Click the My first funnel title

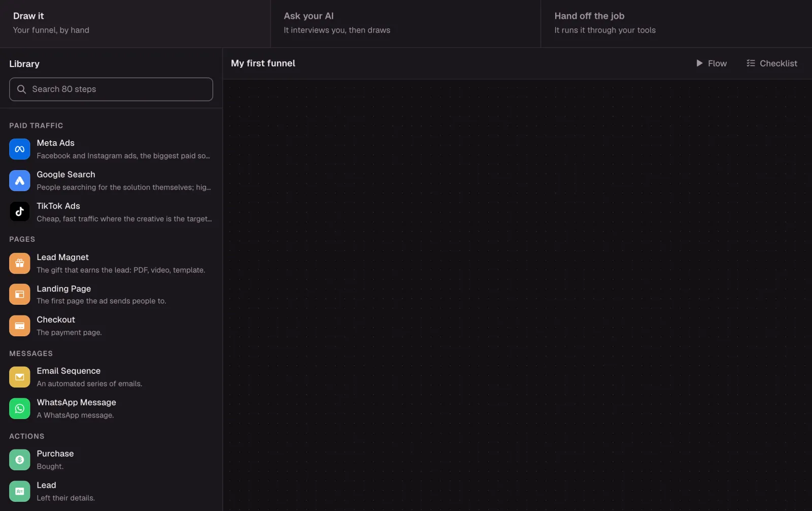pyautogui.click(x=263, y=63)
